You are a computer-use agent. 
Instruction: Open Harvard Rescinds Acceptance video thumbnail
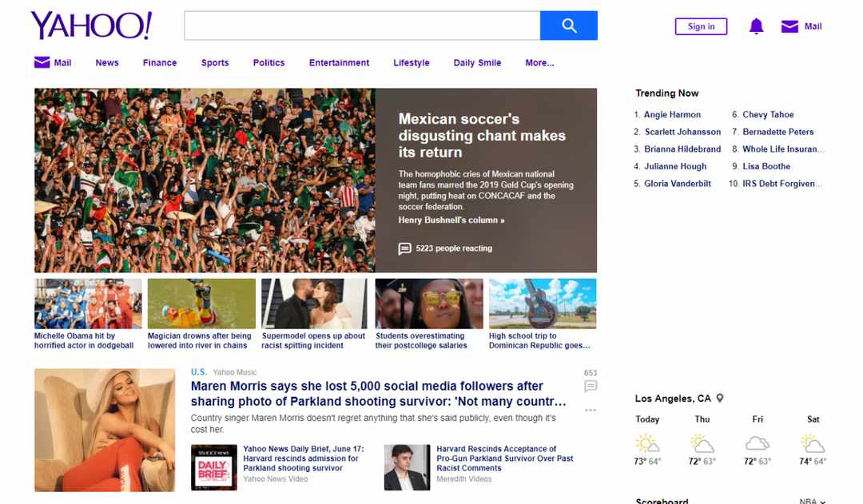tap(408, 468)
